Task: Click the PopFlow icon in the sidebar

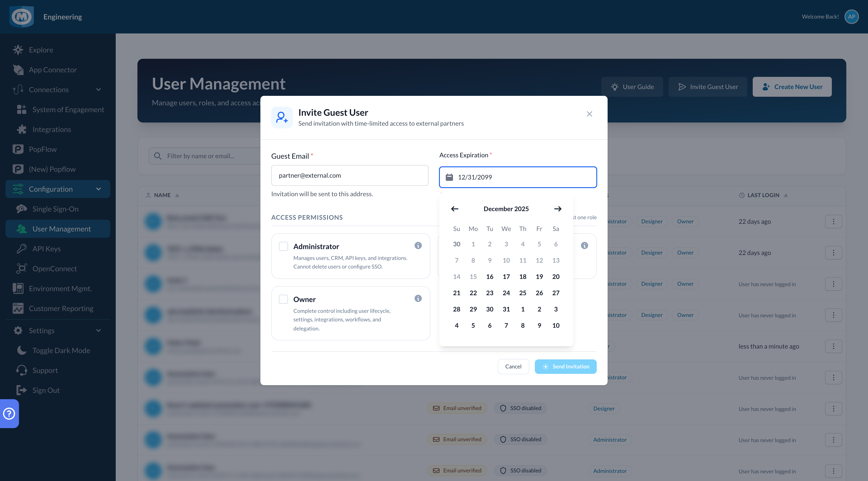Action: 18,149
